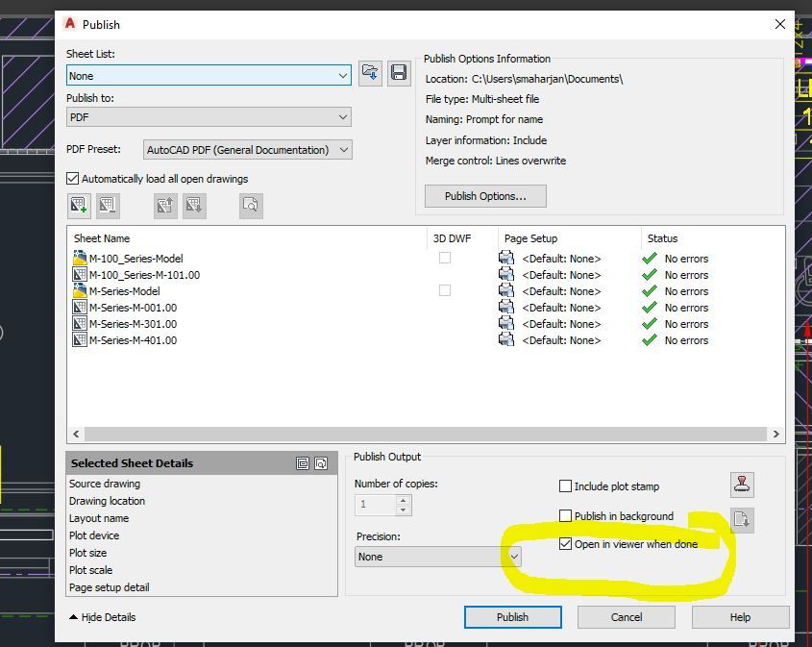The image size is (812, 647).
Task: Click second icon in Selected Sheet Details header
Action: tap(321, 463)
